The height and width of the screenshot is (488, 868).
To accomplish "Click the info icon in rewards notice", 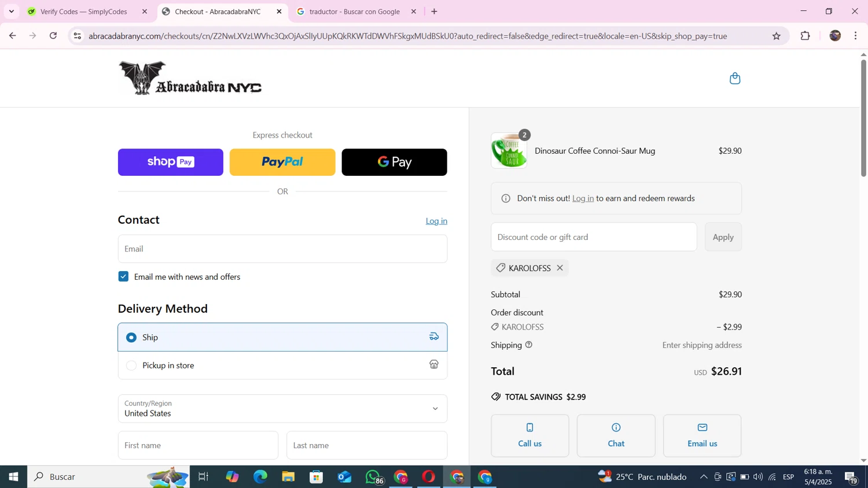I will (506, 198).
